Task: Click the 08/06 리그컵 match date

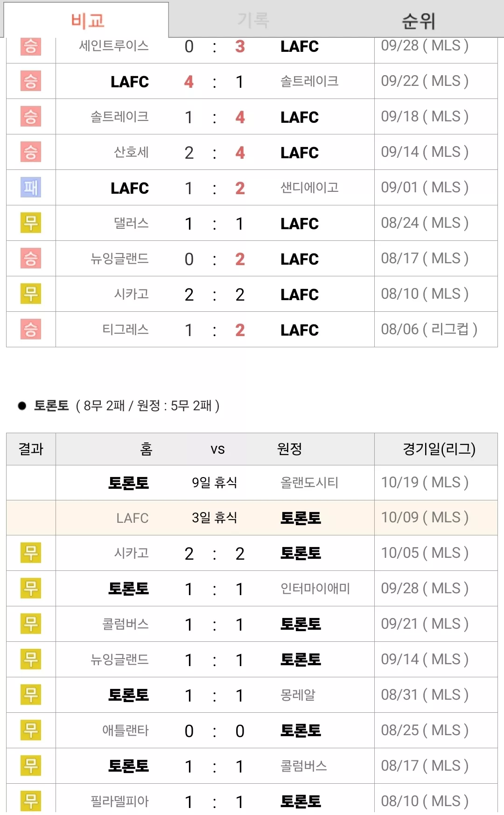Action: (429, 329)
